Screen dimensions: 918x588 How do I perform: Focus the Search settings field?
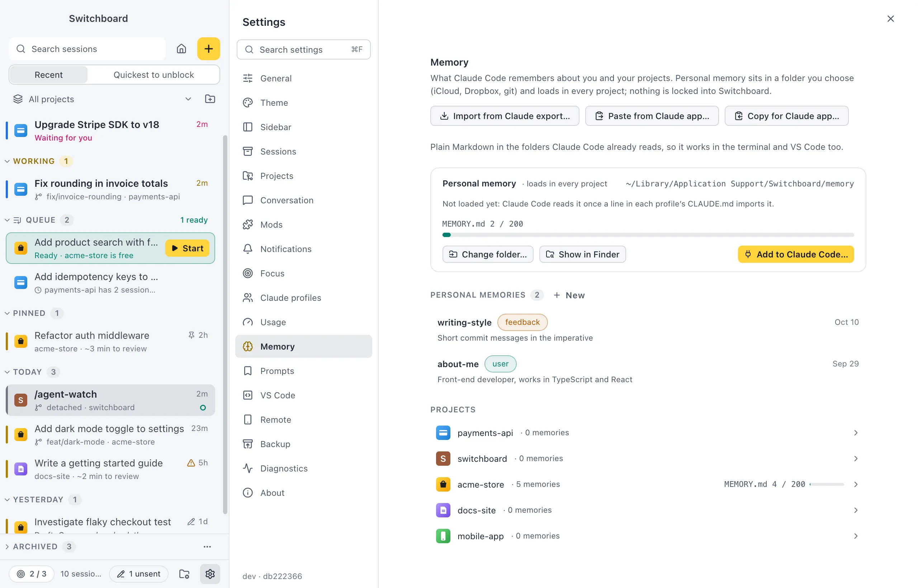click(x=304, y=49)
